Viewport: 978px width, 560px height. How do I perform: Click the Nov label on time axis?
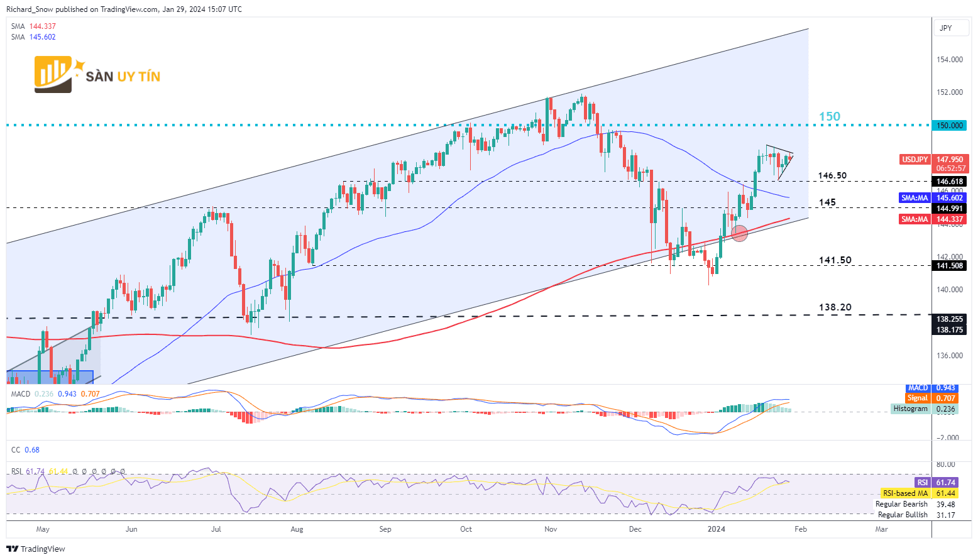pyautogui.click(x=551, y=529)
